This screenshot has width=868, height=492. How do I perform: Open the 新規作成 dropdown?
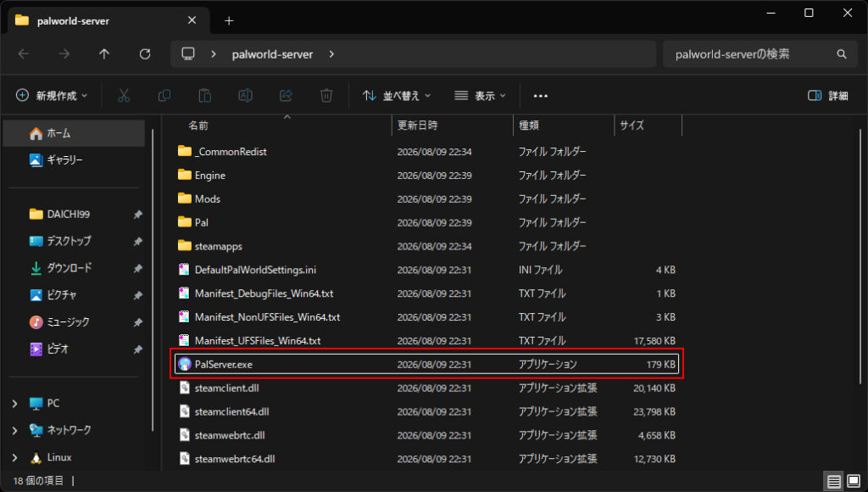[52, 96]
